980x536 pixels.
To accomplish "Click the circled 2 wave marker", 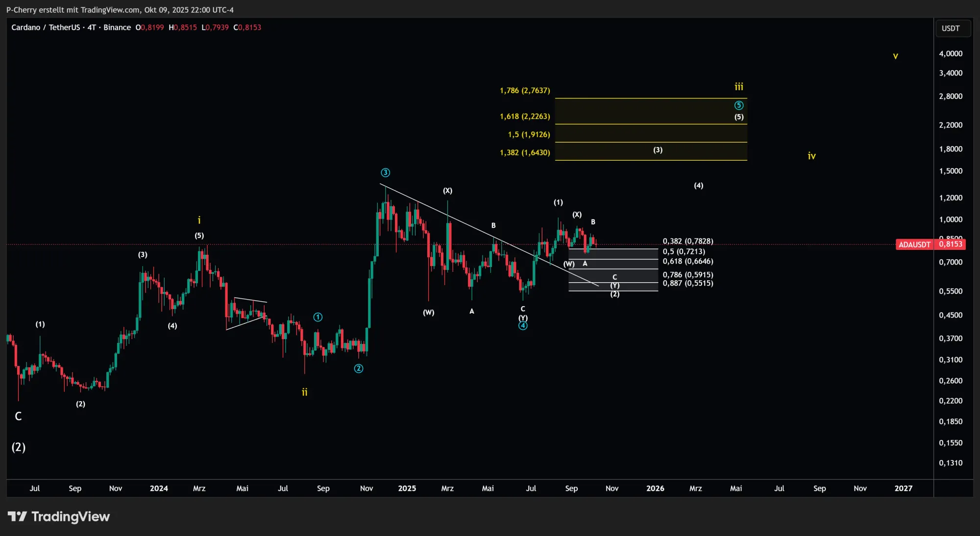I will click(x=359, y=368).
